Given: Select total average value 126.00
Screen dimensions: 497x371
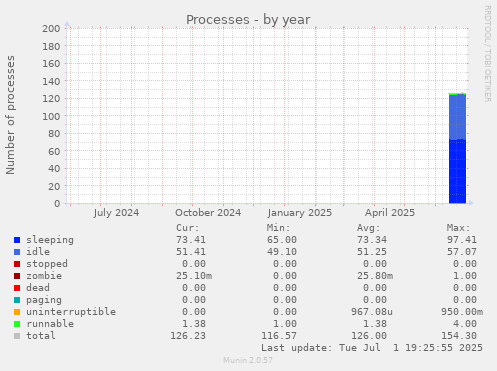Looking at the screenshot, I should pos(369,336).
